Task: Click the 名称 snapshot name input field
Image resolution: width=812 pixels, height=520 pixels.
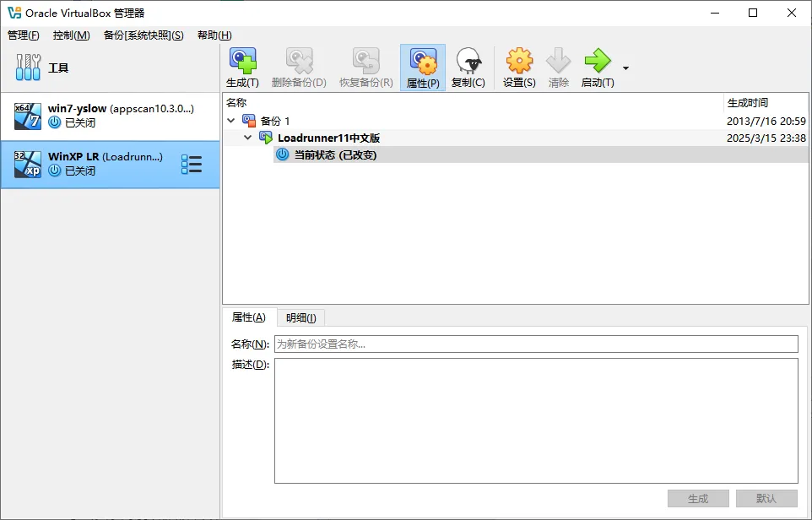Action: 535,344
